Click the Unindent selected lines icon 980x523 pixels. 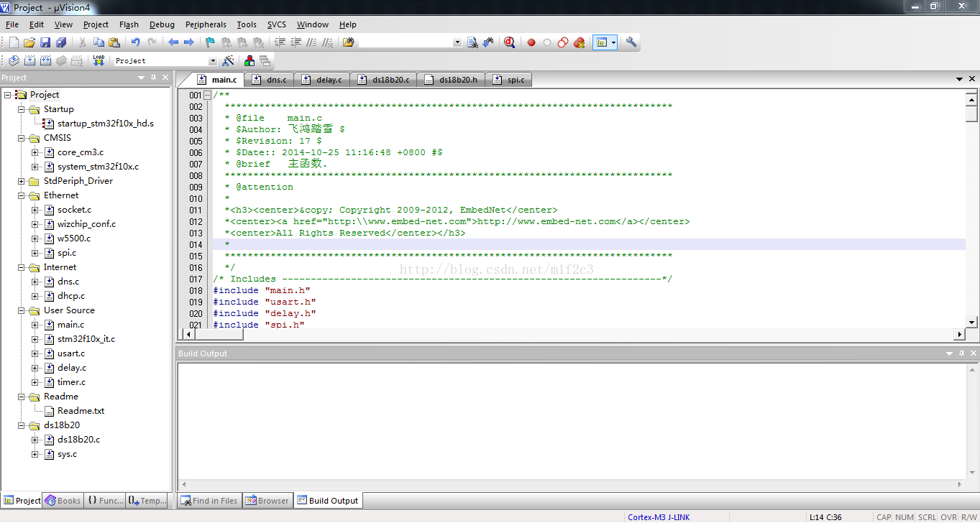coord(296,42)
